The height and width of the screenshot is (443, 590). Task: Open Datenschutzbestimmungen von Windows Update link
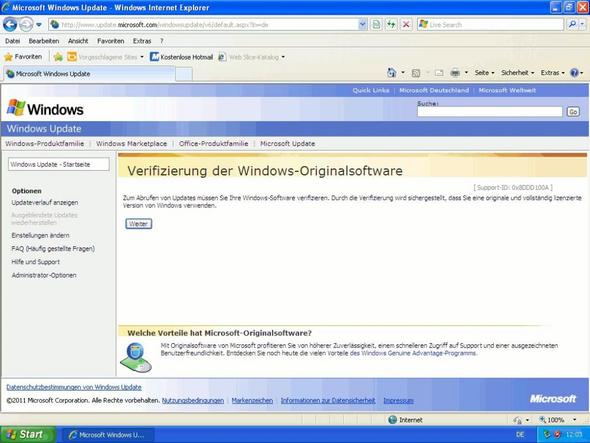tap(74, 387)
